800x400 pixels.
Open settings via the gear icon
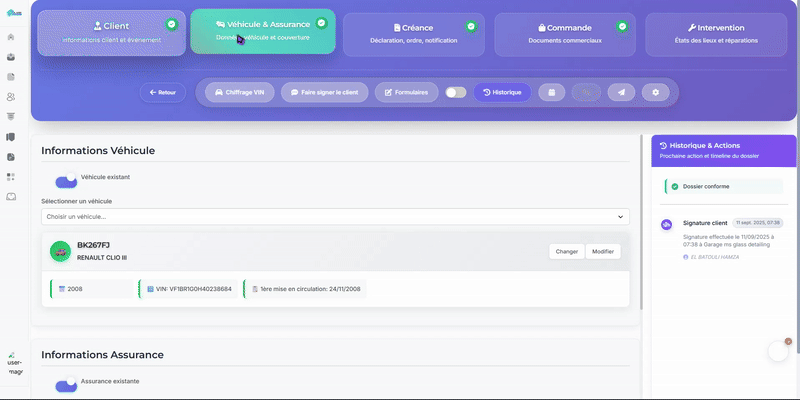tap(656, 92)
